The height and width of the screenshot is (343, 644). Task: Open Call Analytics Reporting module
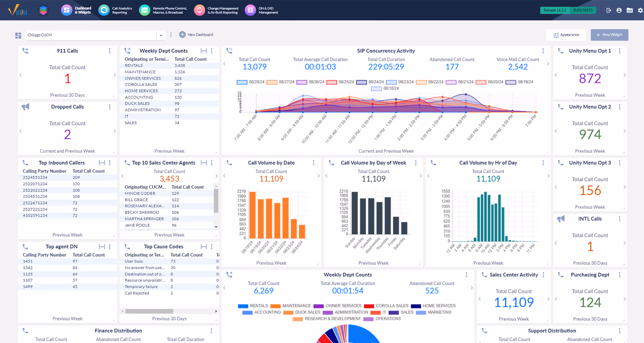[x=104, y=10]
